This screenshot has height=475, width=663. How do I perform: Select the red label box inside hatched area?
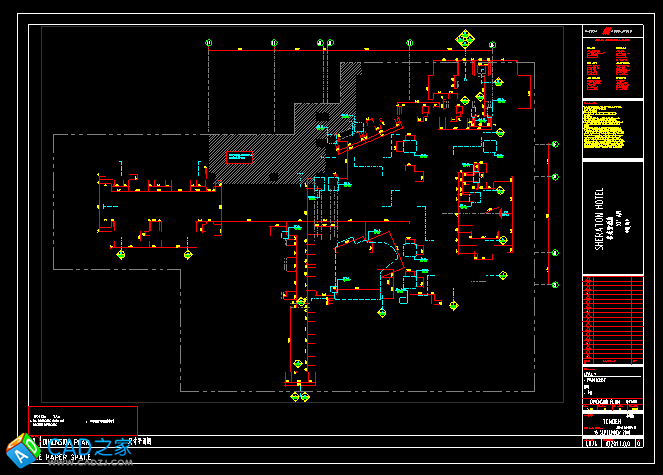click(241, 155)
